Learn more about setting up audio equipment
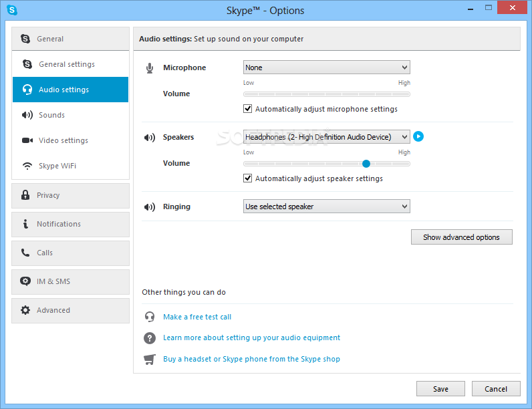 pyautogui.click(x=251, y=337)
